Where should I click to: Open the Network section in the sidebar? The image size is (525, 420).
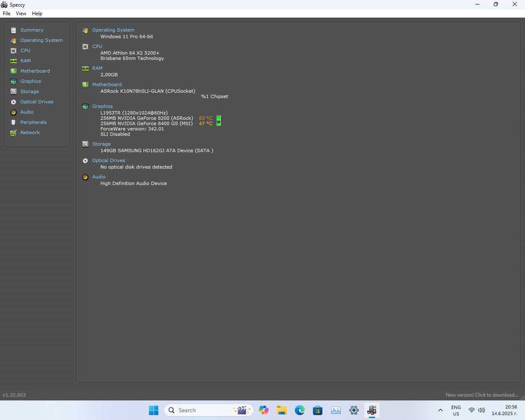30,133
